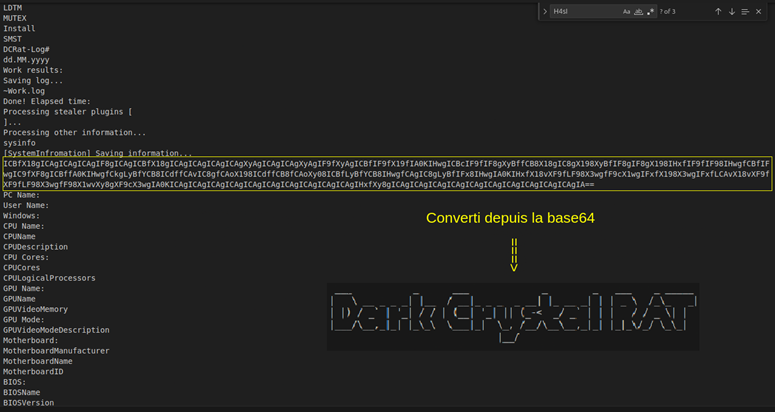Click base64 line starting with 'XF9fLF98X3wgfF98X1wvXy8g'

[x=299, y=184]
